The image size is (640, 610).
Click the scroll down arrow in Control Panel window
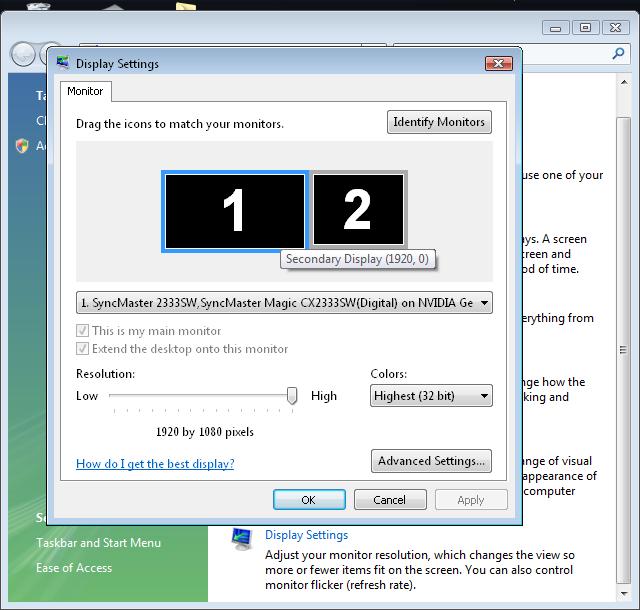tap(624, 593)
